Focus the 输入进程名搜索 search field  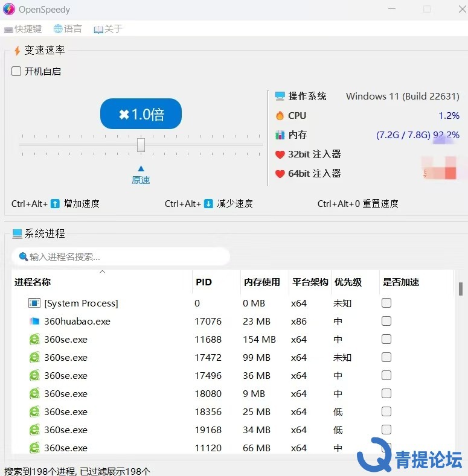121,257
